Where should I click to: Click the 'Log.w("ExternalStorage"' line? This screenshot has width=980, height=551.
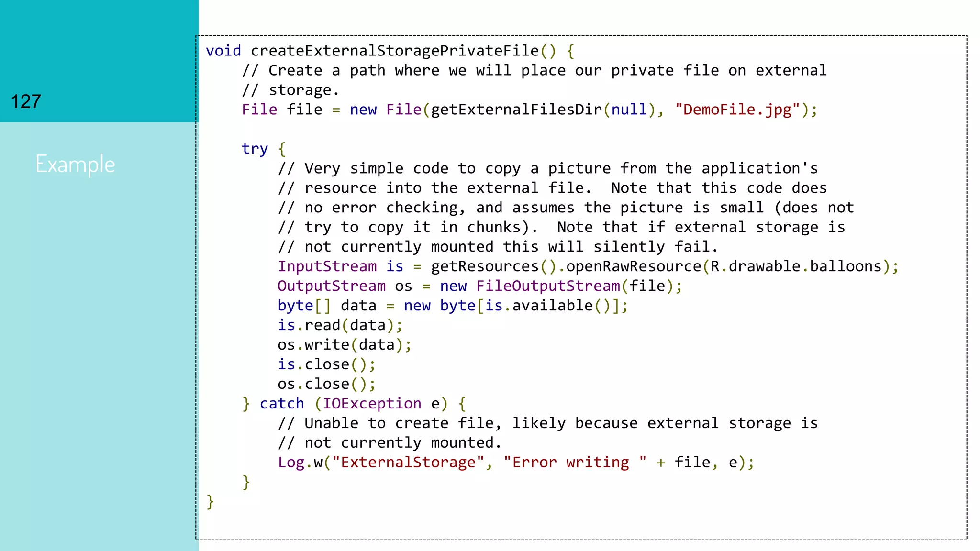click(x=516, y=463)
